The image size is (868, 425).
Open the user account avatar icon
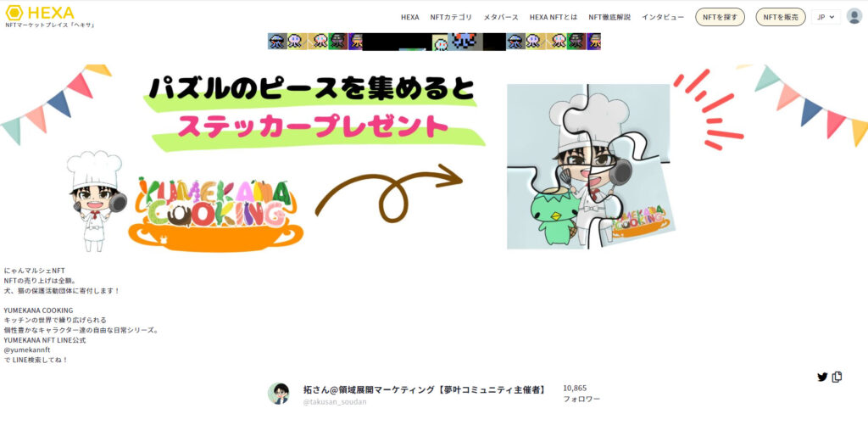pyautogui.click(x=854, y=17)
